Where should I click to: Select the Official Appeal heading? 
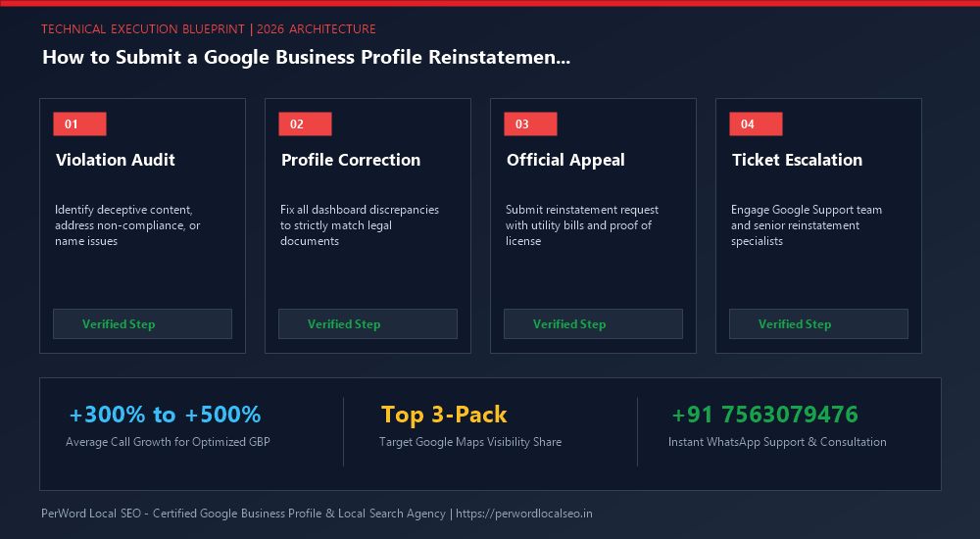(565, 160)
